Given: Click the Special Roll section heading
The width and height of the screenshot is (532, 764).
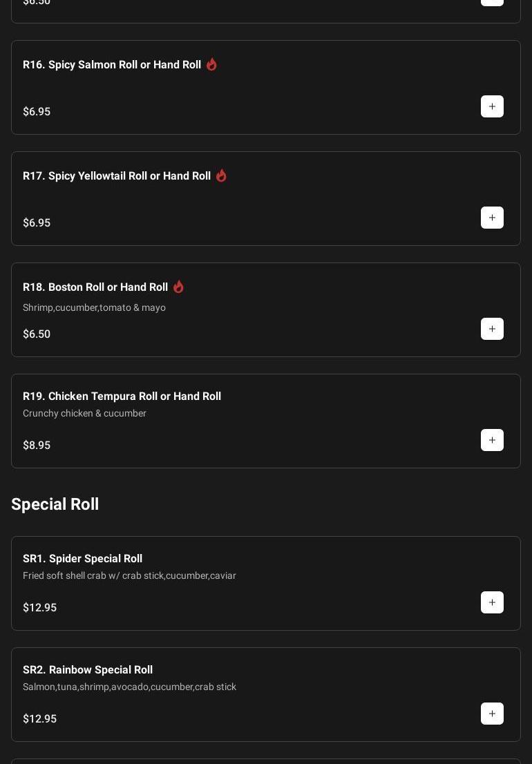Looking at the screenshot, I should pos(55,504).
